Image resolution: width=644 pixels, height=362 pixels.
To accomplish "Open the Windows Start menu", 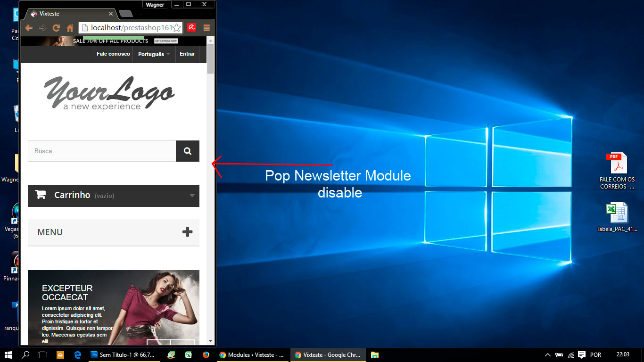I will point(8,355).
